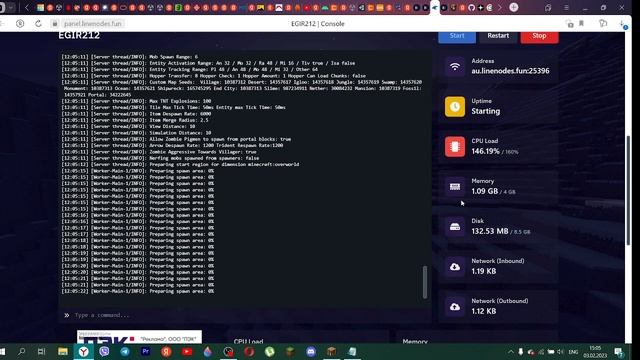Image resolution: width=640 pixels, height=360 pixels.
Task: Click the red CPU Load chip icon
Action: pos(455,147)
